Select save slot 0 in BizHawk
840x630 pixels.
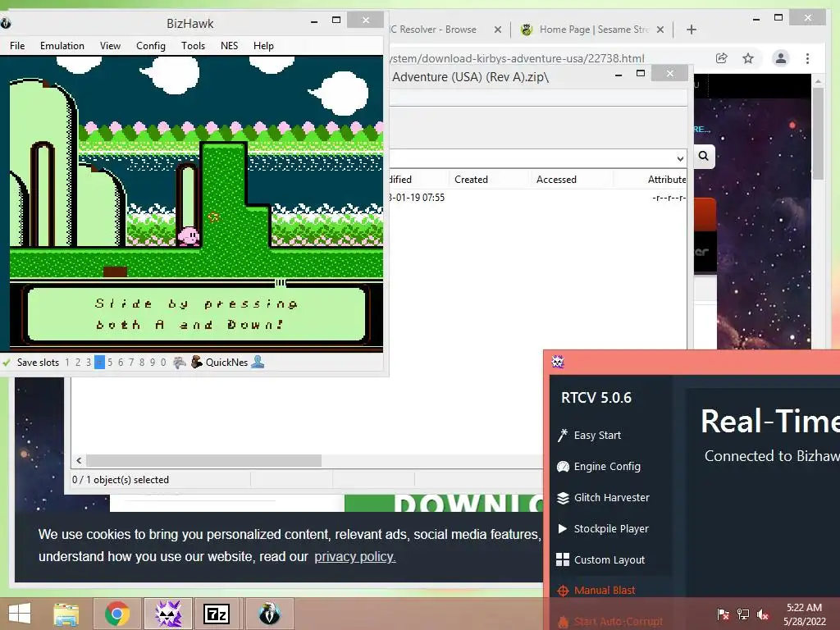[163, 362]
